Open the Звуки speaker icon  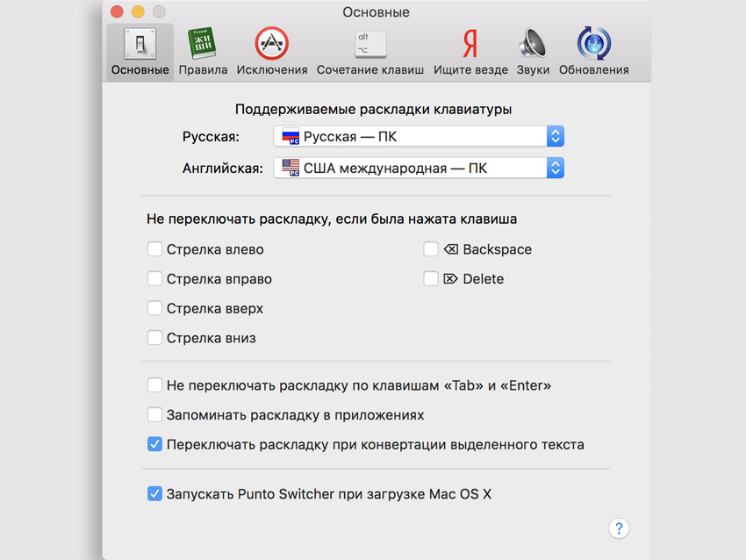533,43
